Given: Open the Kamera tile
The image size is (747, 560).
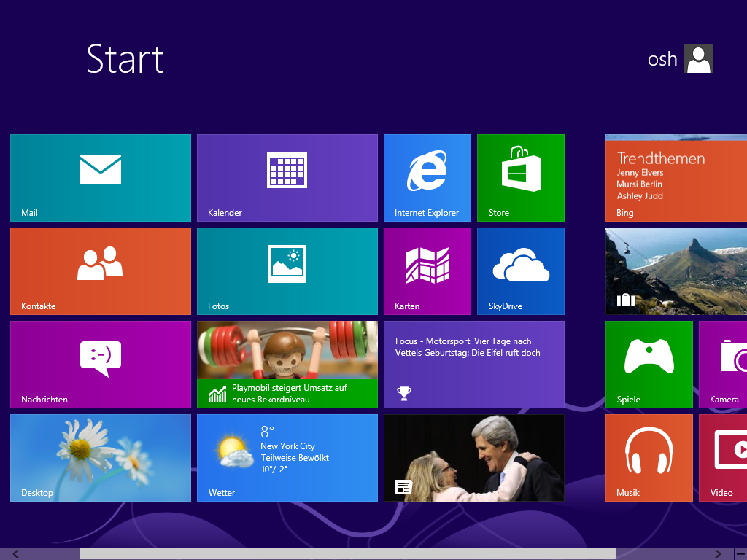Looking at the screenshot, I should (x=723, y=364).
